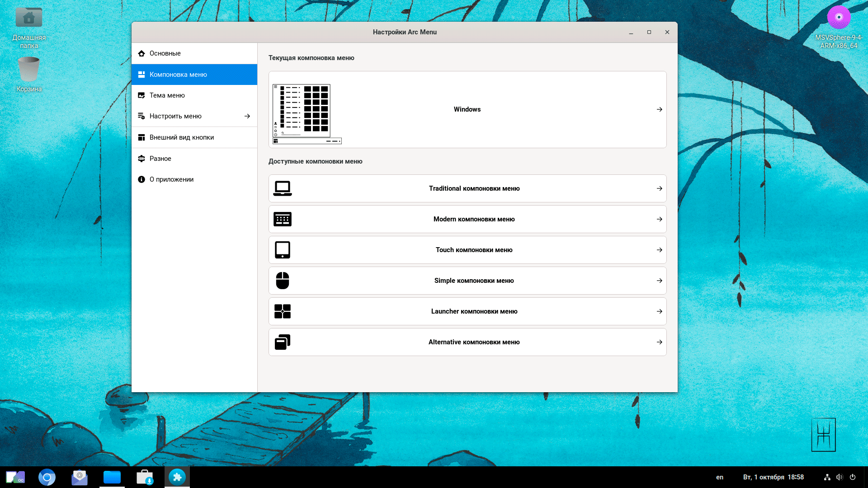Expand Alternative компоновки меню arrow
868x488 pixels.
(x=660, y=342)
